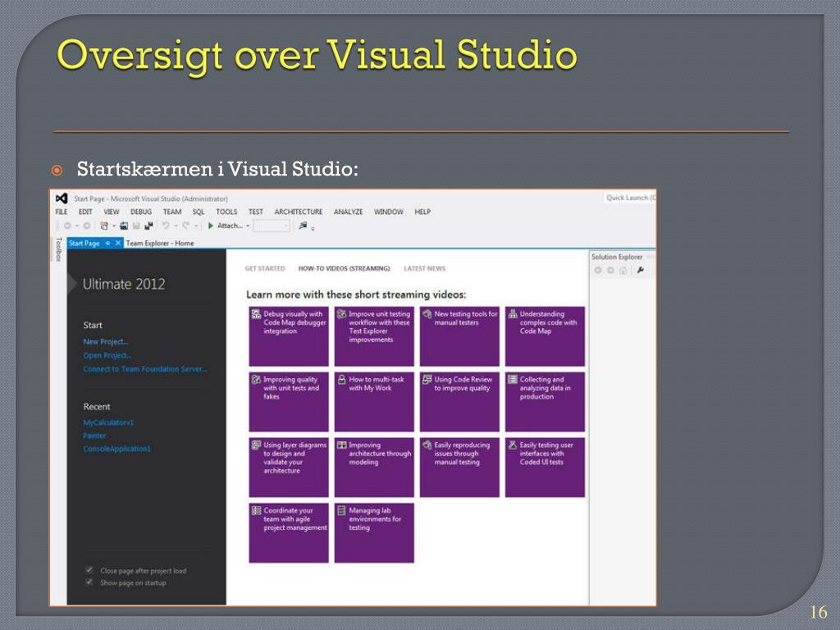Screen dimensions: 840x630
Task: Open the ARCHITECTURE menu
Action: [x=299, y=212]
